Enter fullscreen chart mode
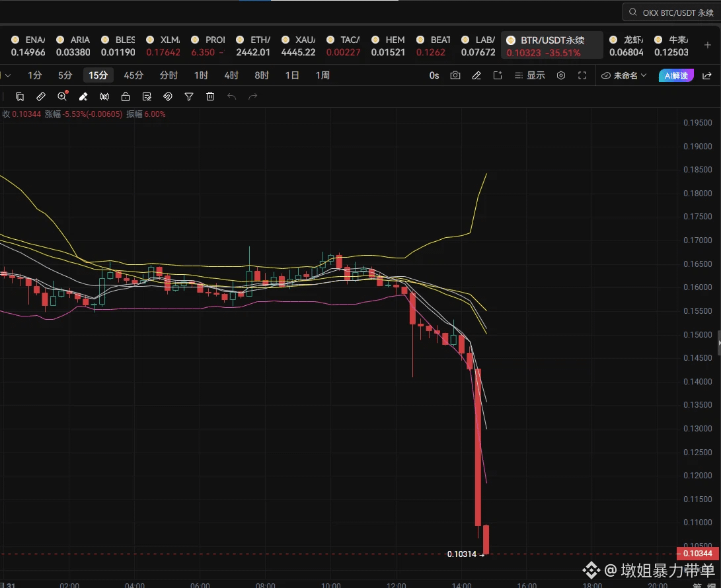The image size is (721, 588). 582,75
